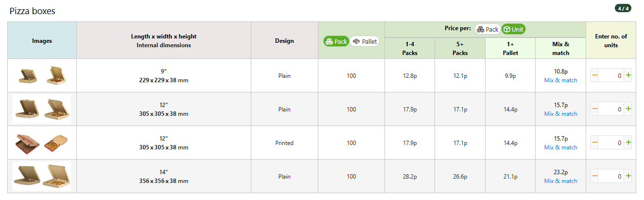Decrease quantity for 14" plain pizza box
This screenshot has height=200, width=644.
pyautogui.click(x=594, y=176)
